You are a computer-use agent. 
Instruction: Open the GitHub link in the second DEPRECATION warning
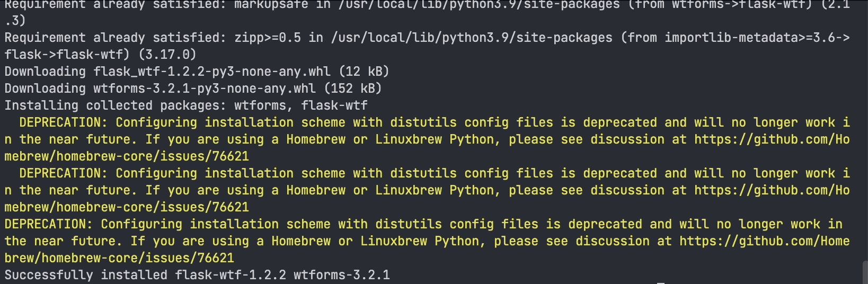pyautogui.click(x=772, y=190)
